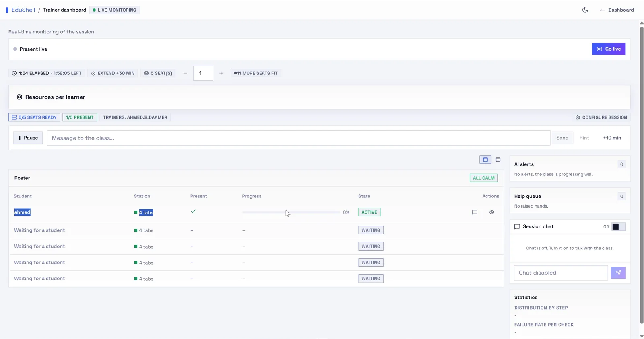
Task: Click the Station column header
Action: [x=142, y=196]
